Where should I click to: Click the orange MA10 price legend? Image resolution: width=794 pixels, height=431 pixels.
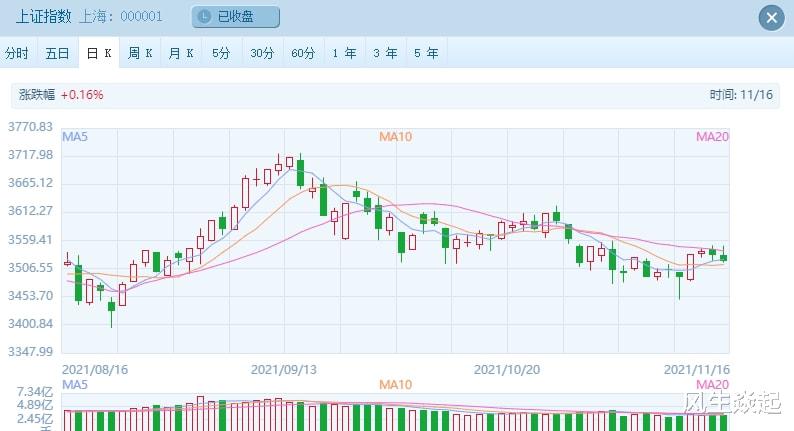coord(395,136)
